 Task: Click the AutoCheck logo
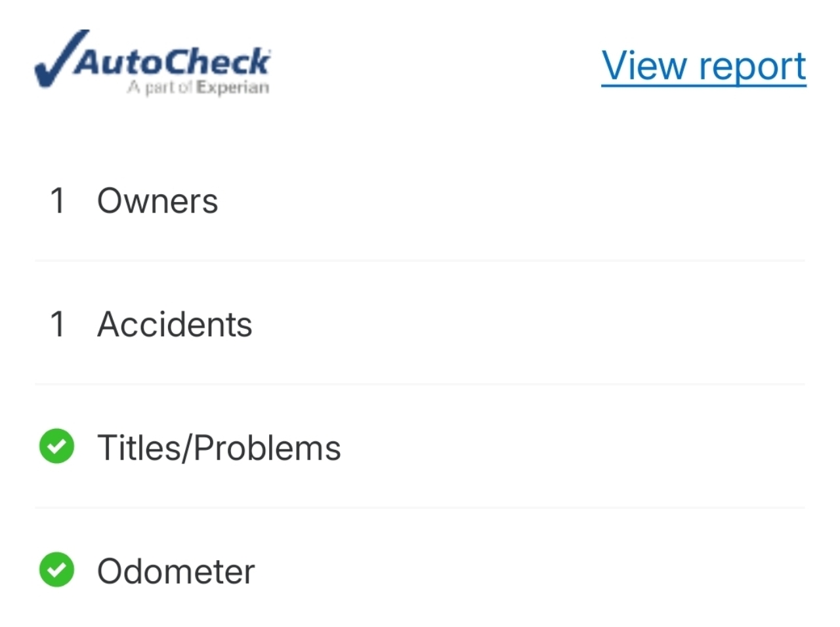point(152,63)
